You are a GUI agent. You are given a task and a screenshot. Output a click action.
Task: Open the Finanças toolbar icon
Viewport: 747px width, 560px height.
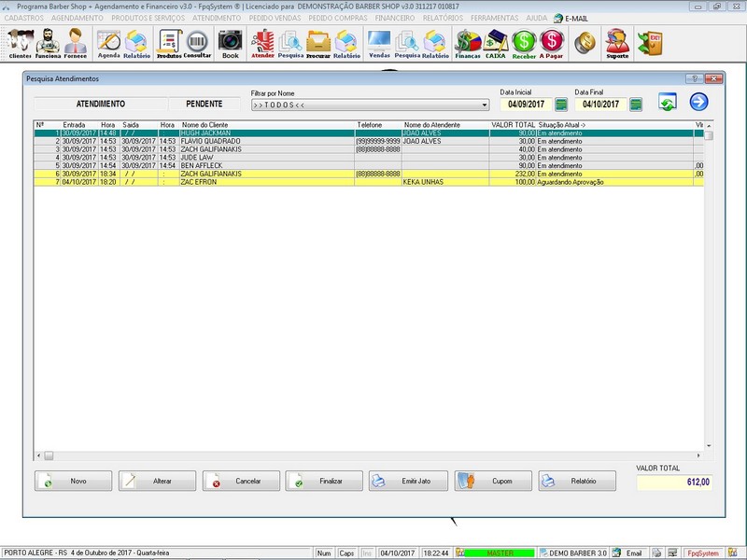468,43
